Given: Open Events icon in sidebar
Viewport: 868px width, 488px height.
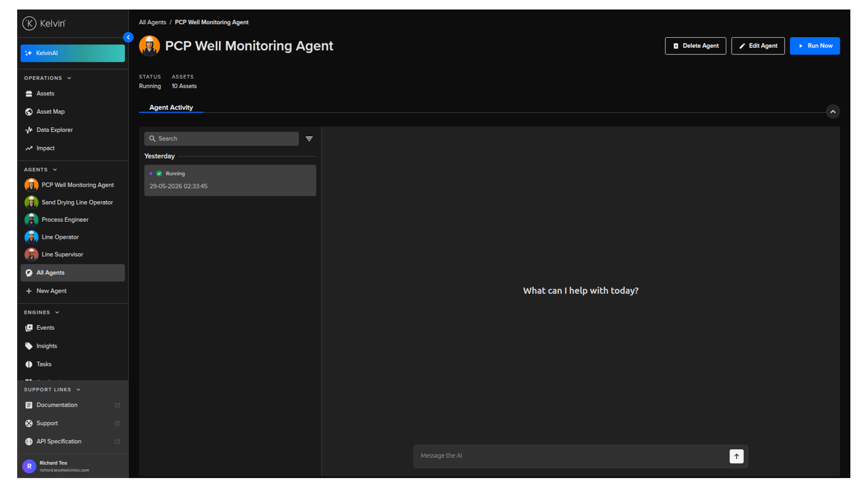Looking at the screenshot, I should [29, 328].
